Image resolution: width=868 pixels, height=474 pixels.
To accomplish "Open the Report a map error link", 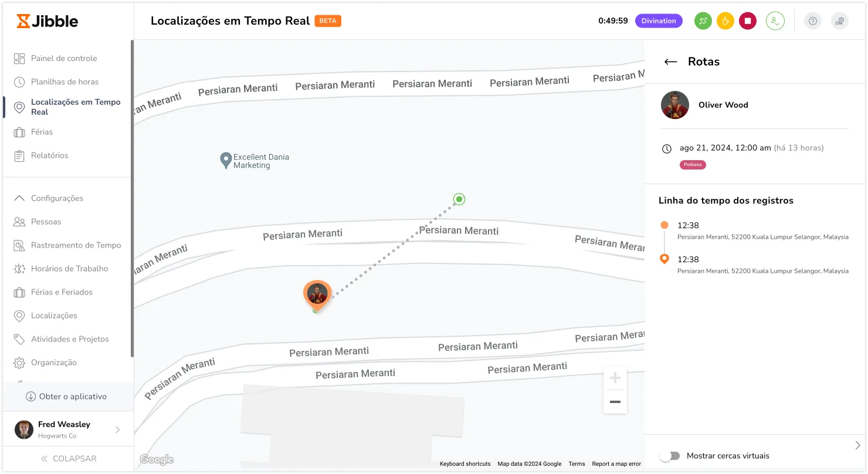I will coord(616,464).
